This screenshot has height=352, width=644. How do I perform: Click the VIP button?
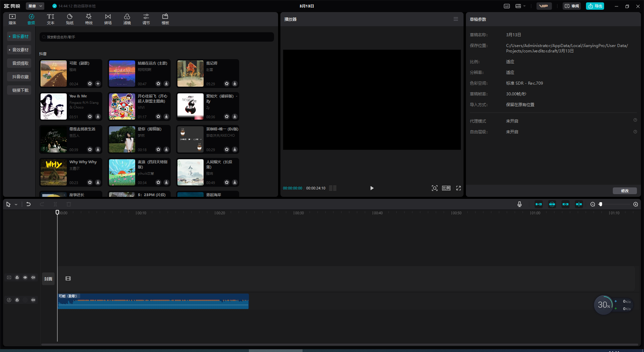pos(544,6)
